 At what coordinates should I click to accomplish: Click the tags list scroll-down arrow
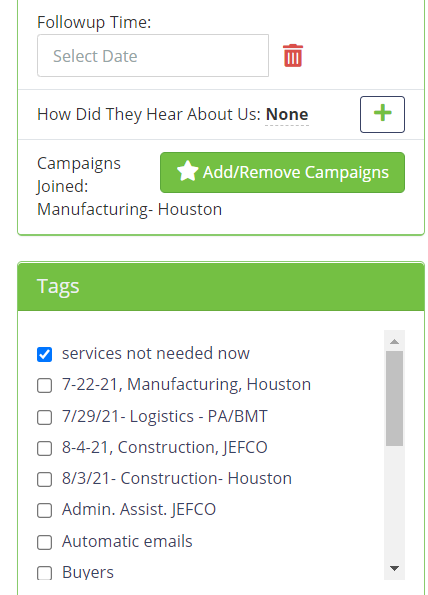394,568
